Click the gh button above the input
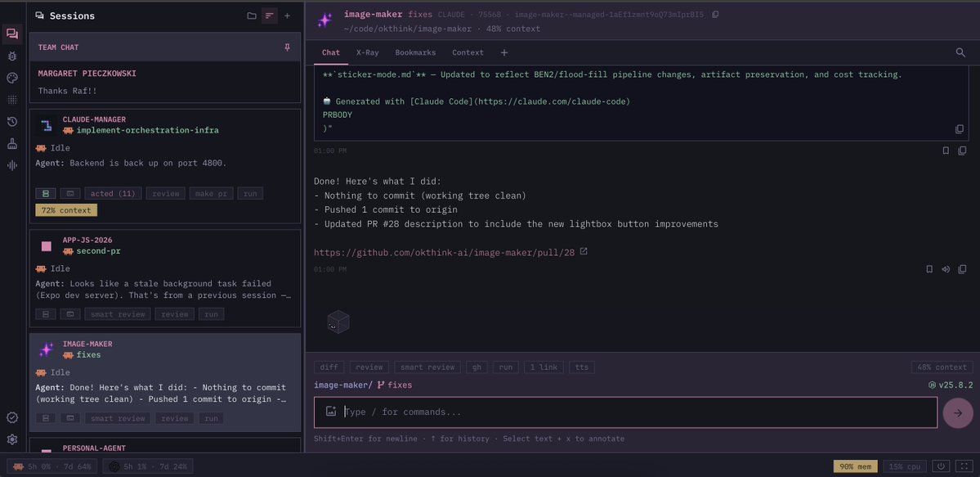Viewport: 980px width, 477px height. [x=477, y=367]
